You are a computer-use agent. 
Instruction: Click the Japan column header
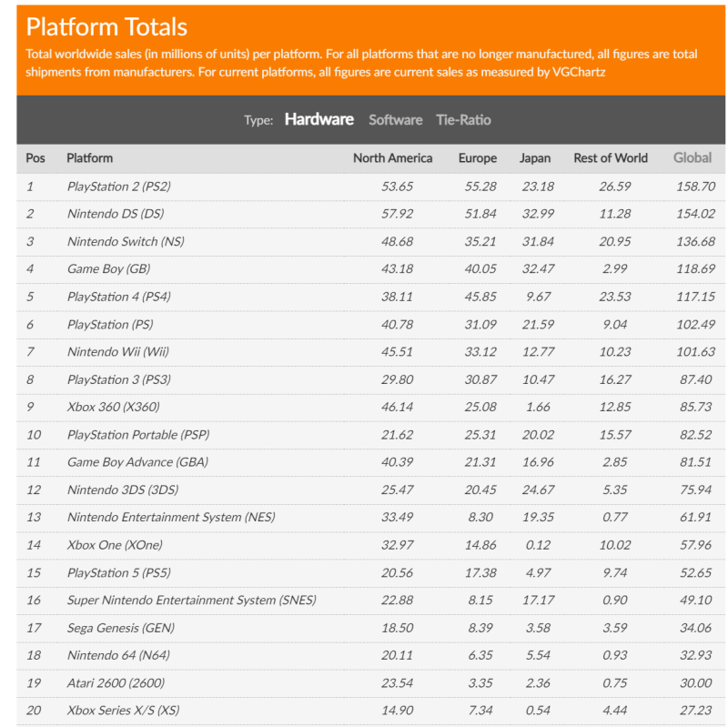(534, 157)
